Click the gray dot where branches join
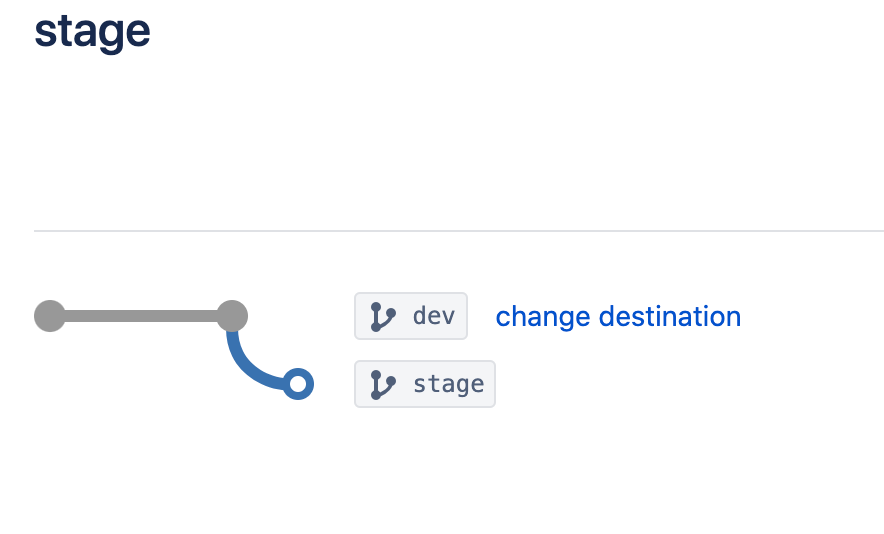 point(232,316)
